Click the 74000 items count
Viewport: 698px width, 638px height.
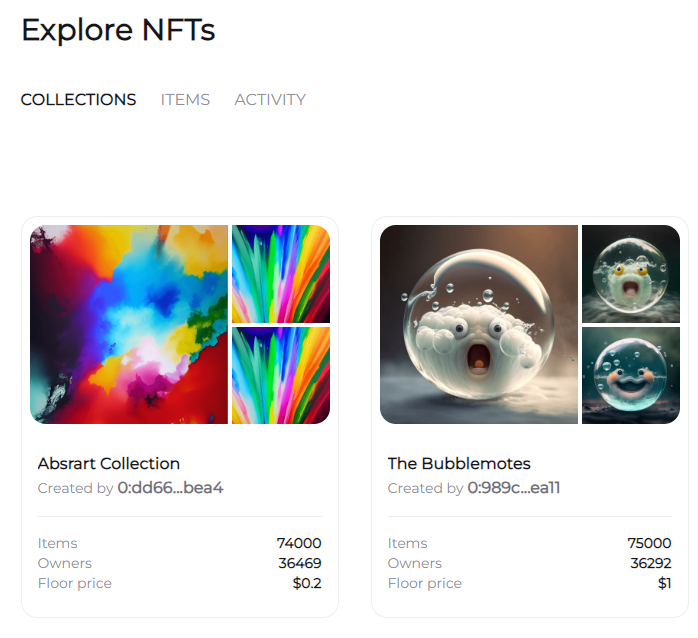point(299,543)
